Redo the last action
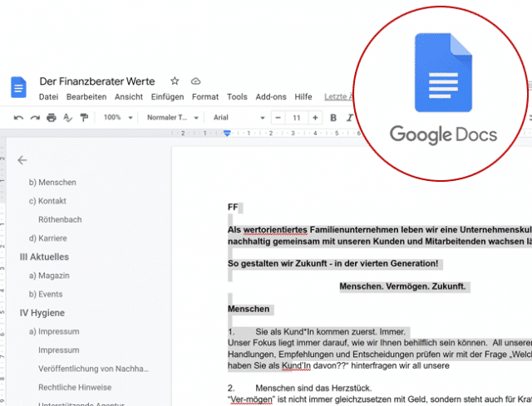The height and width of the screenshot is (406, 532). [35, 118]
